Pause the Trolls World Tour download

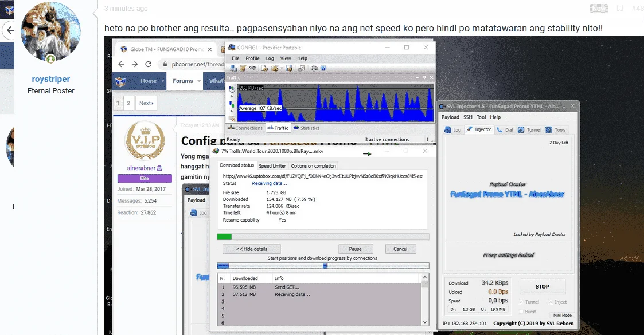[356, 249]
